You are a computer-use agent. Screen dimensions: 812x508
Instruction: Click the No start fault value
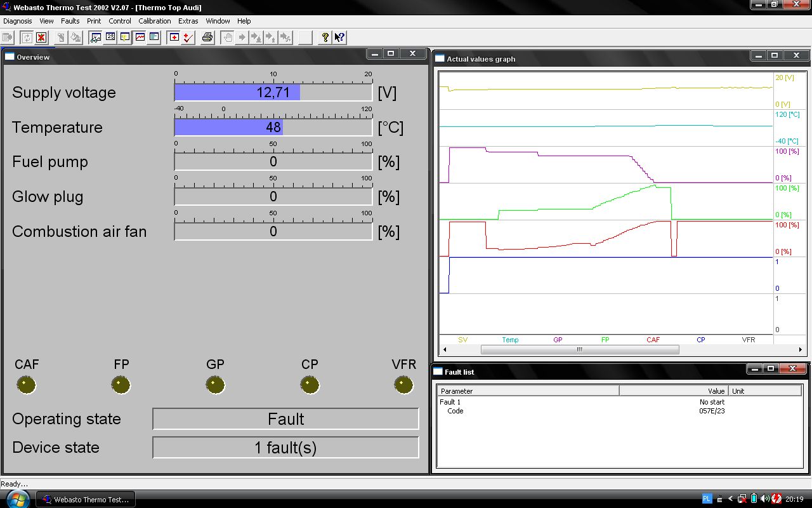[x=712, y=402]
